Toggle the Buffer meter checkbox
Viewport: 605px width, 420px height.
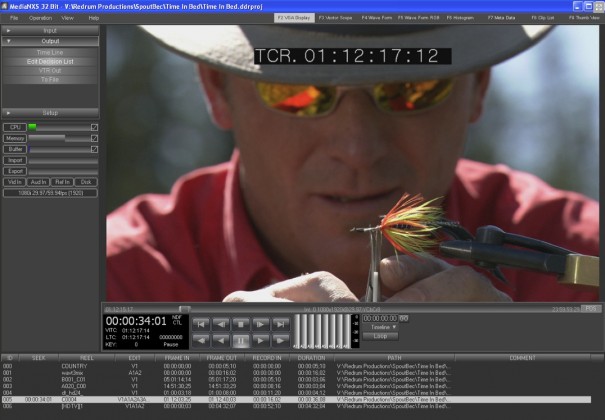tap(94, 149)
